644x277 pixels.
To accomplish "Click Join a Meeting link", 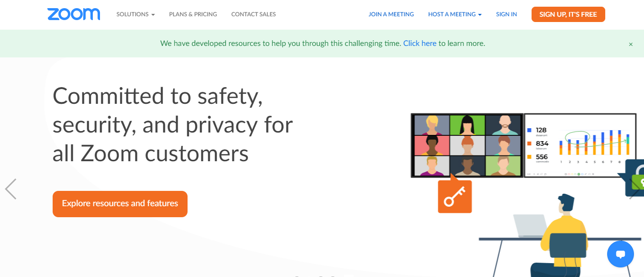I will pyautogui.click(x=391, y=14).
